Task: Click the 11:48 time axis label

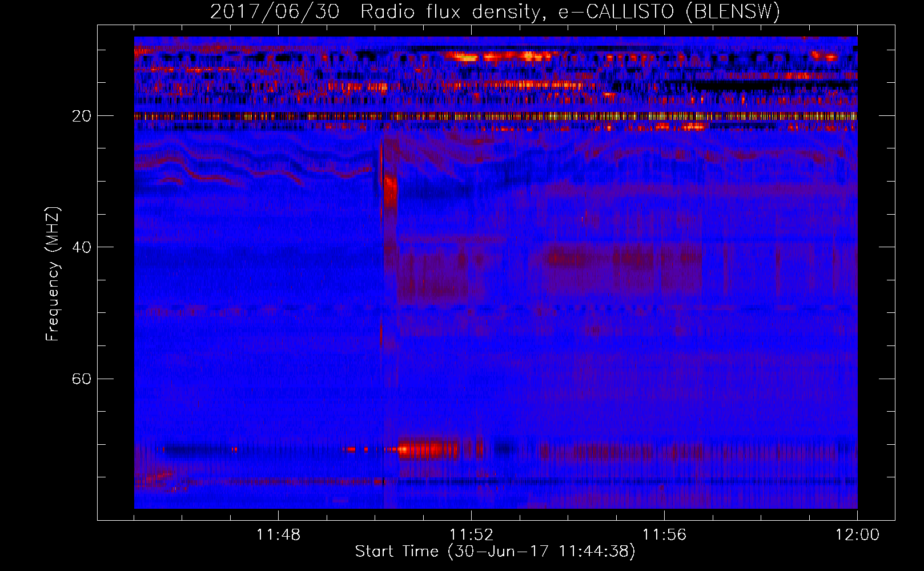Action: click(278, 534)
